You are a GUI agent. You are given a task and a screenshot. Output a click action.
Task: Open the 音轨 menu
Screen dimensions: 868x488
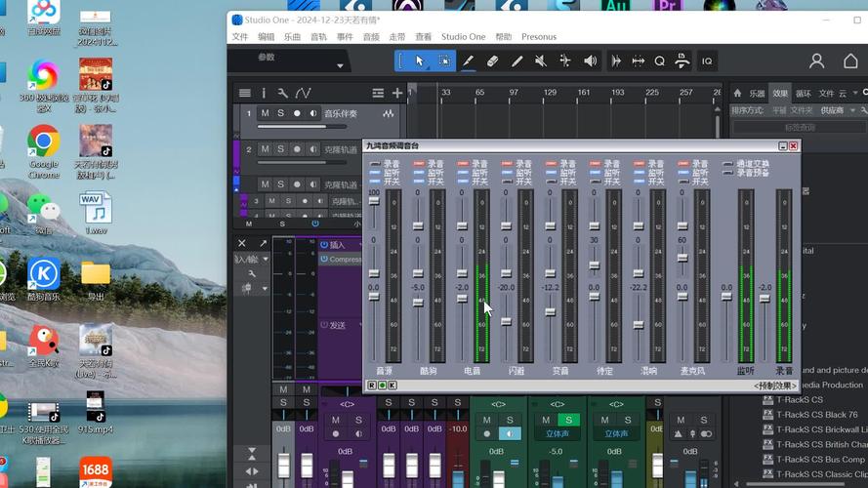318,36
